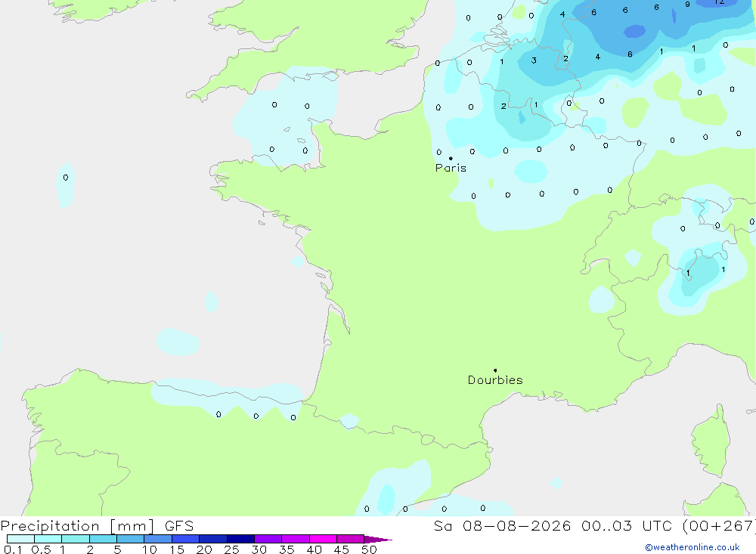Click the GFS model name in the title
This screenshot has height=554, width=756.
point(179,526)
